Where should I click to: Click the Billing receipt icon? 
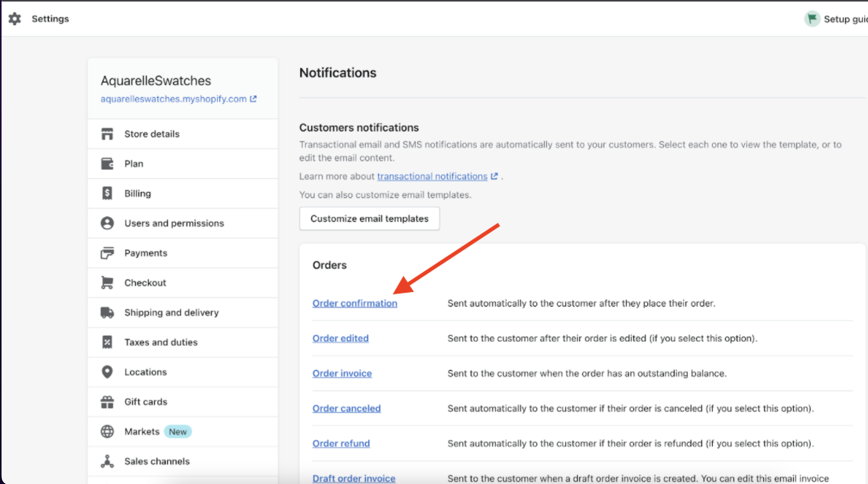tap(107, 193)
